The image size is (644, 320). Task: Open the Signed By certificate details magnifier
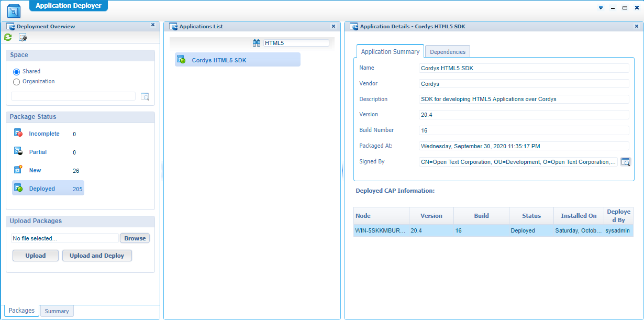coord(625,162)
